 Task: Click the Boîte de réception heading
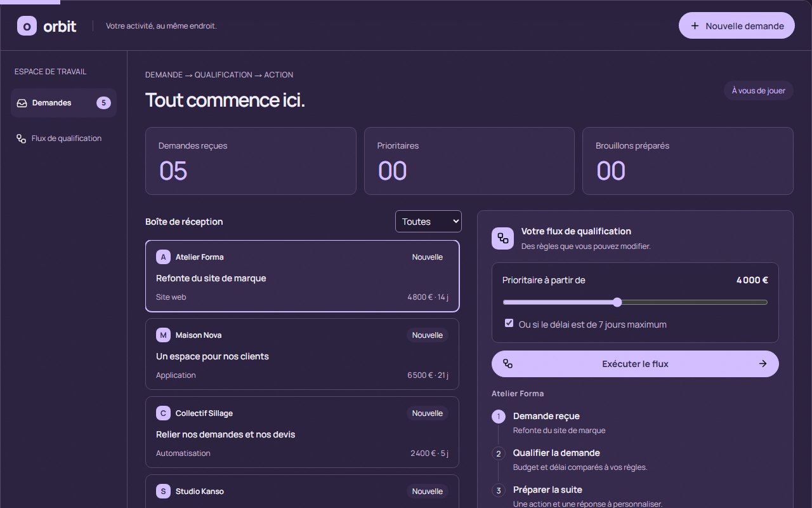click(x=184, y=222)
